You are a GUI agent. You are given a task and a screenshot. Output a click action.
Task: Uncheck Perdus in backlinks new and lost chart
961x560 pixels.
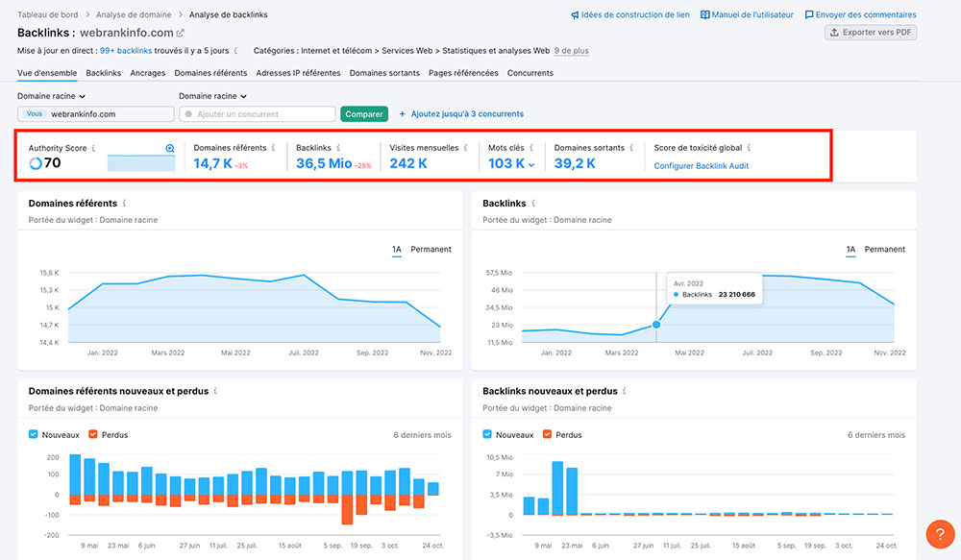(548, 434)
